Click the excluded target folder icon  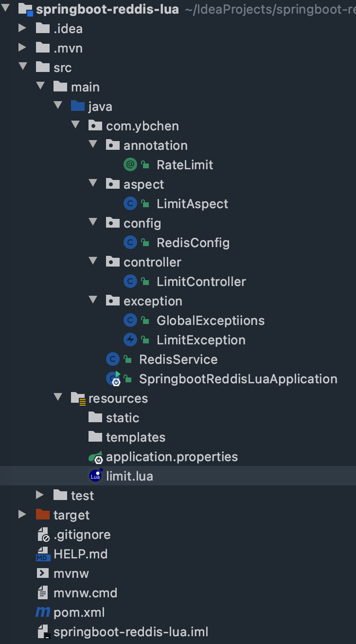point(43,515)
